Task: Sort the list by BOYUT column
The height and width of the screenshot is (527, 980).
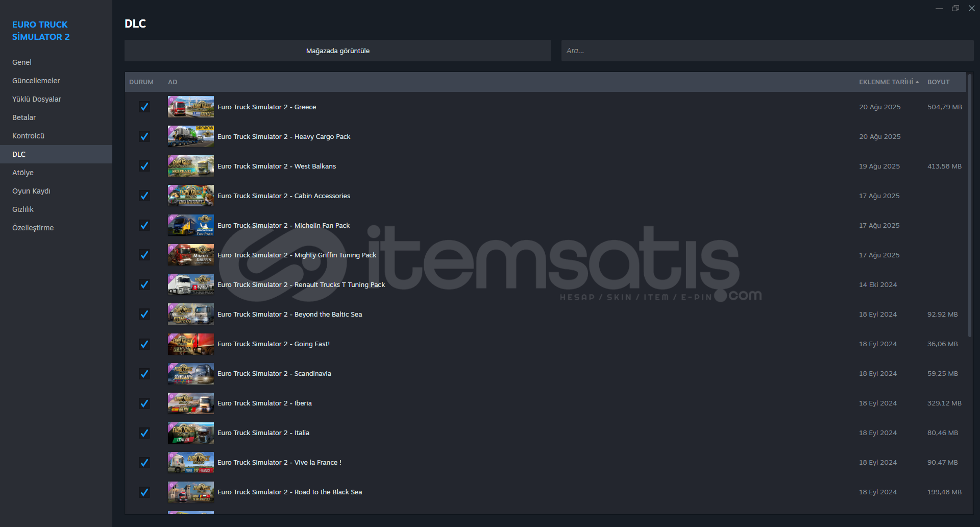Action: [938, 82]
